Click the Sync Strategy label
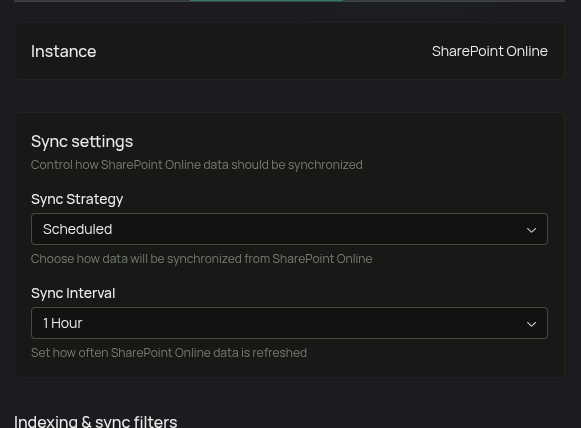Viewport: 581px width, 428px height. tap(77, 199)
